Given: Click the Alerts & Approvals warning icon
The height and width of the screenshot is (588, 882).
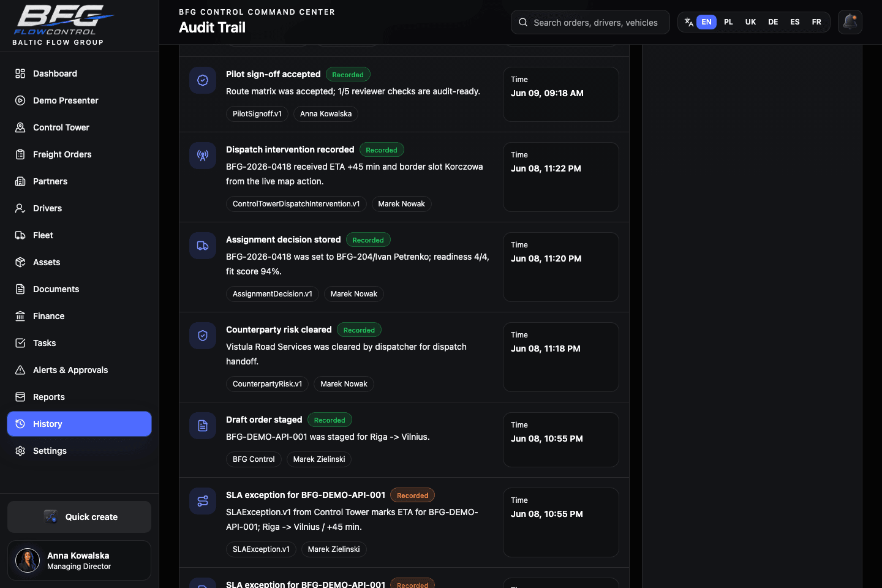Looking at the screenshot, I should tap(20, 370).
